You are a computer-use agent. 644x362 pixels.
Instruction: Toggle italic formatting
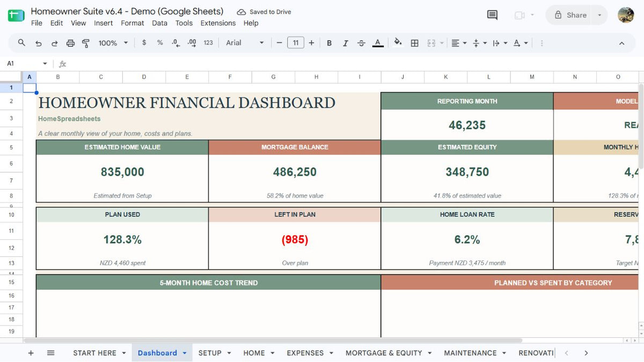(x=345, y=43)
